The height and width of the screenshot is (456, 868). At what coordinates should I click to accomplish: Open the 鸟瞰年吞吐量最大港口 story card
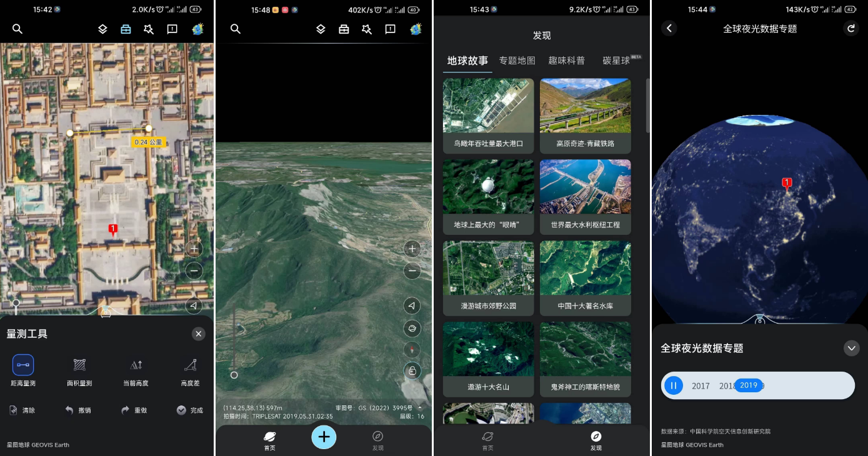pyautogui.click(x=488, y=116)
